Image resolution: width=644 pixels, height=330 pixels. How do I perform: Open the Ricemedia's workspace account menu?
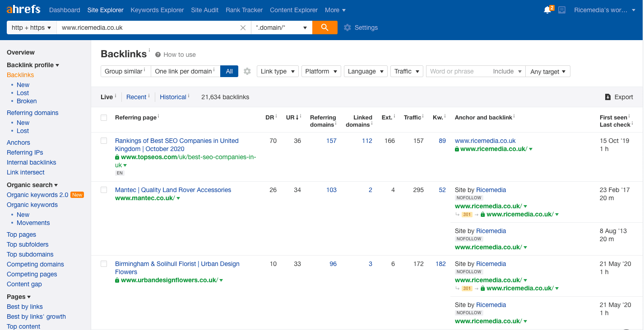[x=605, y=10]
